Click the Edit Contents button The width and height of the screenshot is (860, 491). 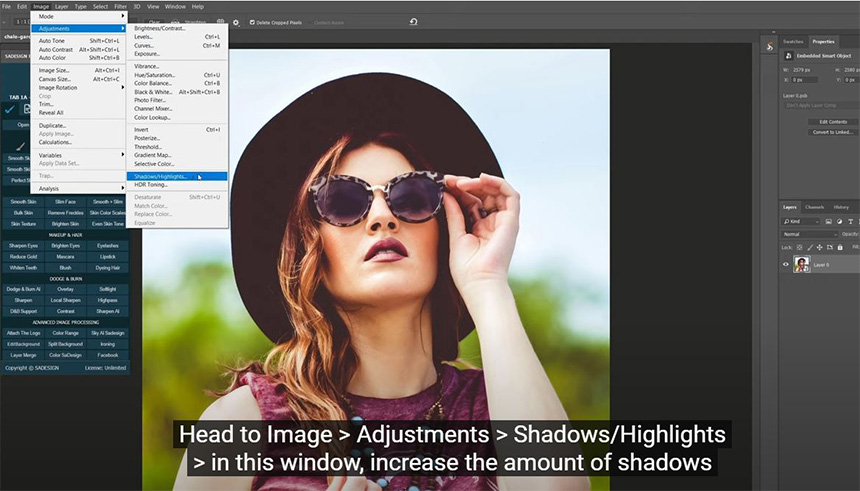pyautogui.click(x=832, y=121)
